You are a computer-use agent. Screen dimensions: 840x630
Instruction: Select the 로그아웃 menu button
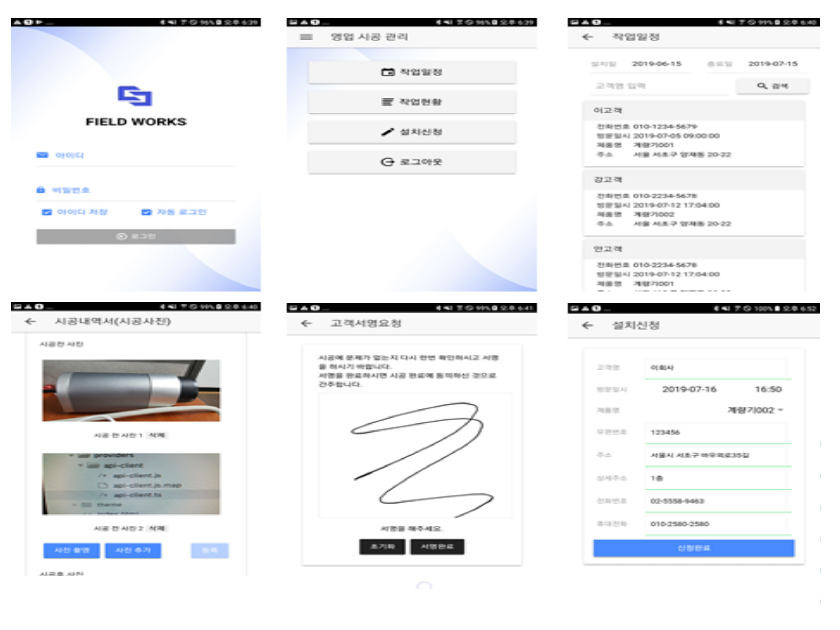point(412,162)
